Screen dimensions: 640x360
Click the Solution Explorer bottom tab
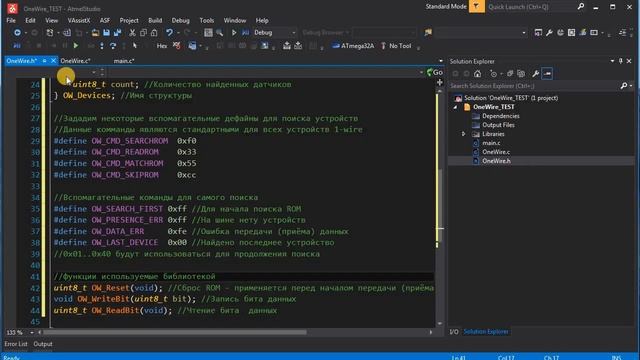486,332
